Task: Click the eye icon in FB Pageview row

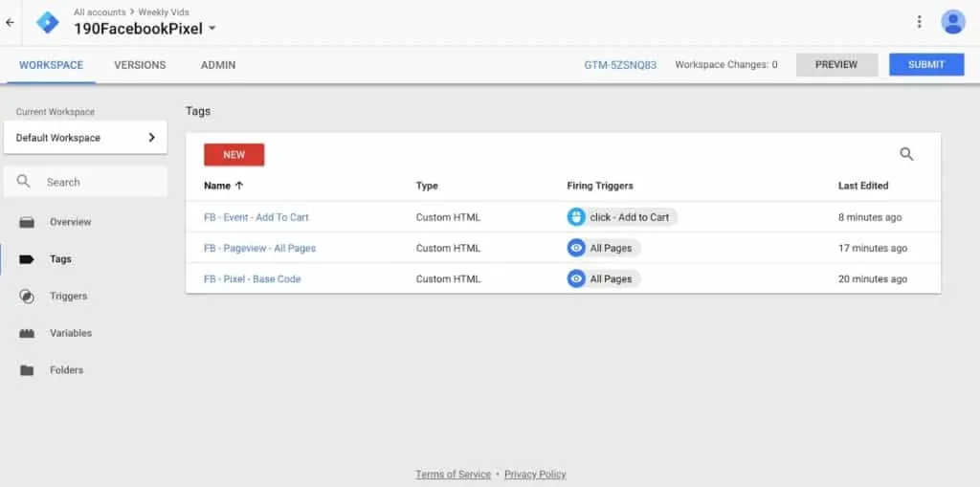Action: click(576, 248)
